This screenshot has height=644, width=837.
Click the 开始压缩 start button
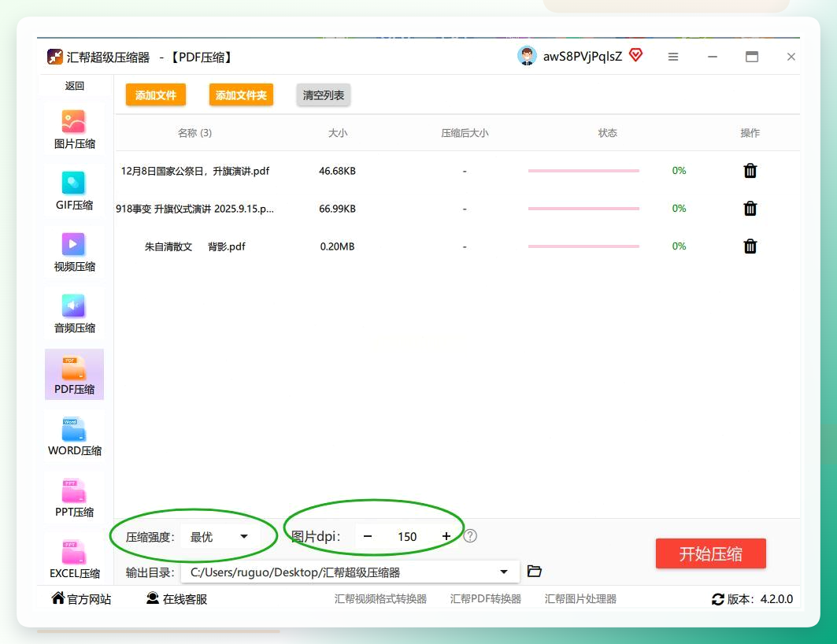710,553
